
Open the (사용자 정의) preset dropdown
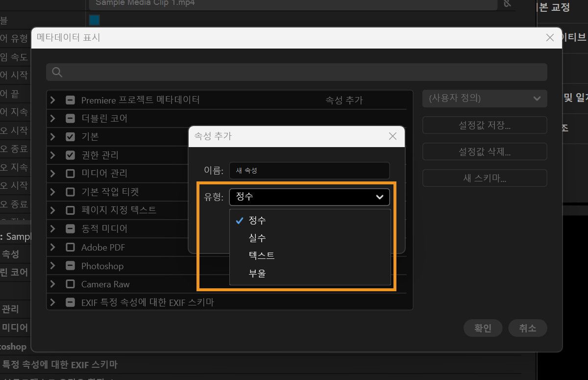485,98
